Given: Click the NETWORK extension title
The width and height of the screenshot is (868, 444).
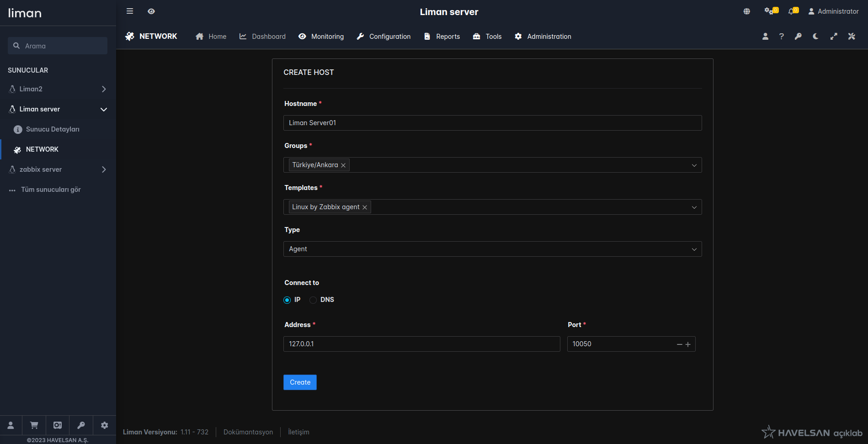Looking at the screenshot, I should coord(151,37).
